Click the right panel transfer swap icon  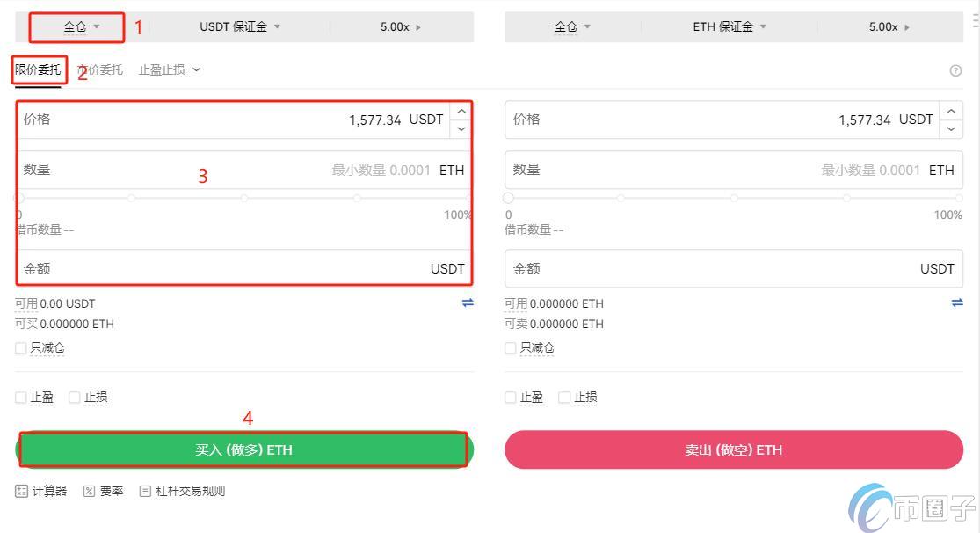coord(957,303)
